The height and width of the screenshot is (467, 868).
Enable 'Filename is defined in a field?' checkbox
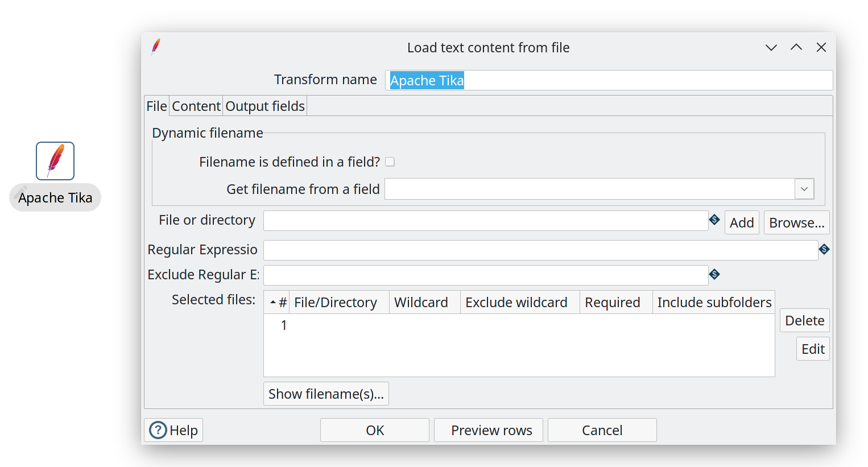pos(390,162)
